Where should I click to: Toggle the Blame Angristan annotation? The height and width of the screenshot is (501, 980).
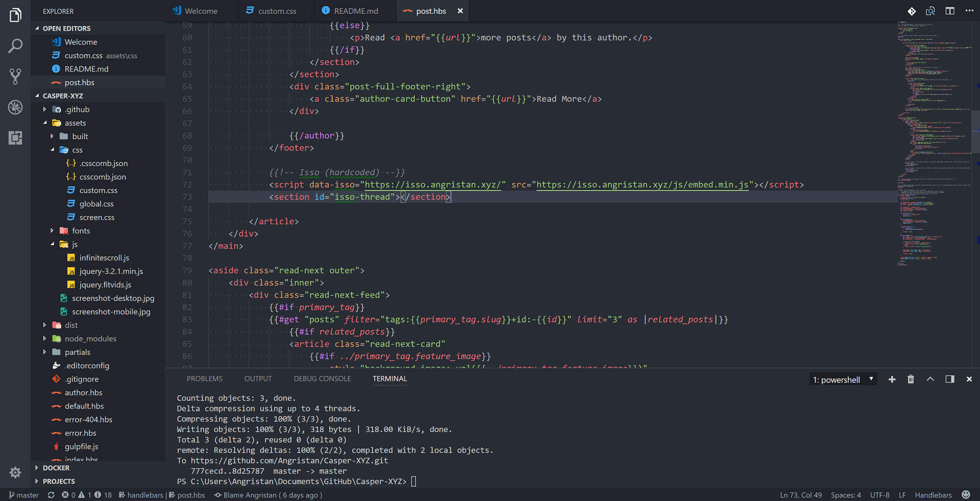point(268,495)
